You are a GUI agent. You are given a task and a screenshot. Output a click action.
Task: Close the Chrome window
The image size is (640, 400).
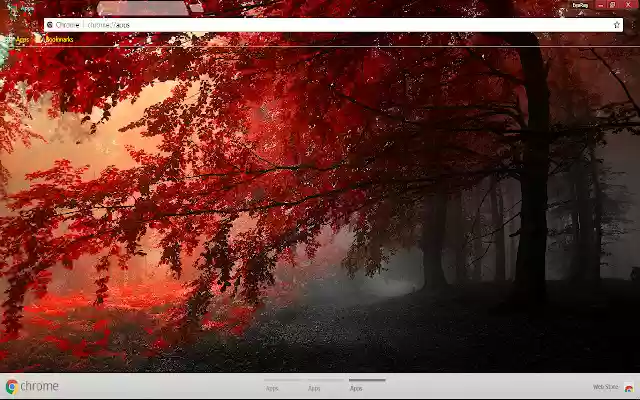[629, 5]
